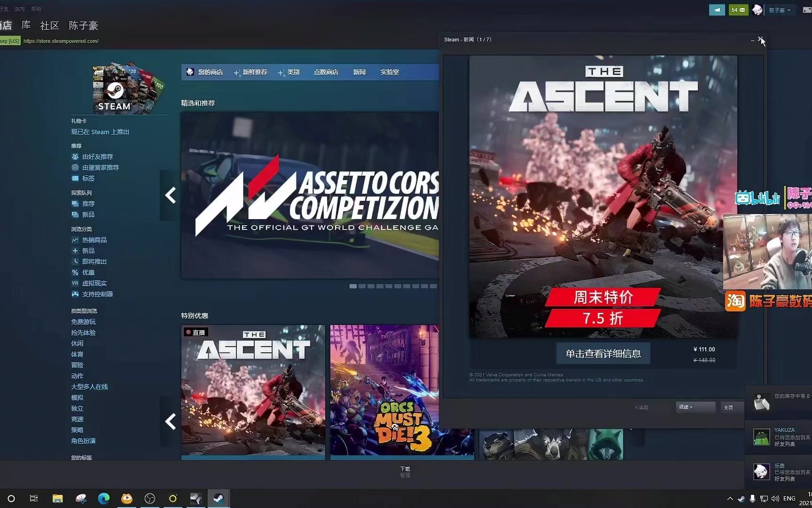
Task: Browse the 角色扮演 RPG category
Action: click(83, 441)
